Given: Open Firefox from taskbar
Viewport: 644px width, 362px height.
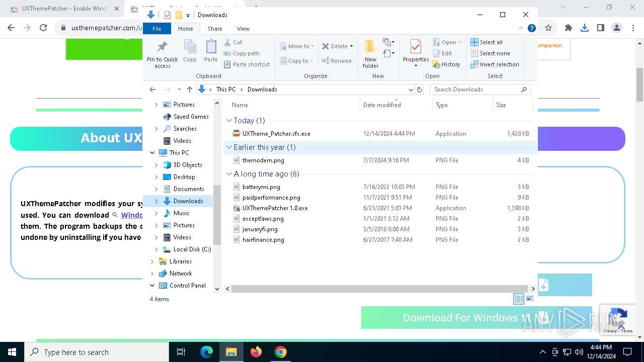Looking at the screenshot, I should click(256, 352).
